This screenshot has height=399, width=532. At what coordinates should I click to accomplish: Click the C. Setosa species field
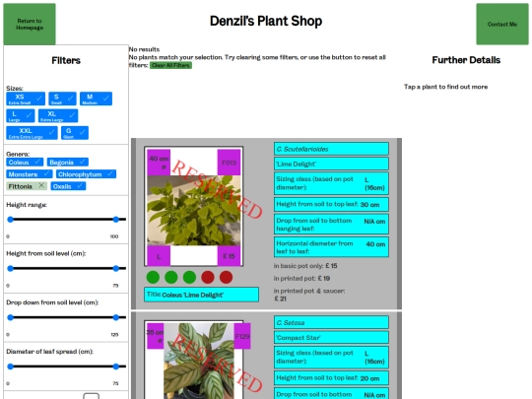331,323
